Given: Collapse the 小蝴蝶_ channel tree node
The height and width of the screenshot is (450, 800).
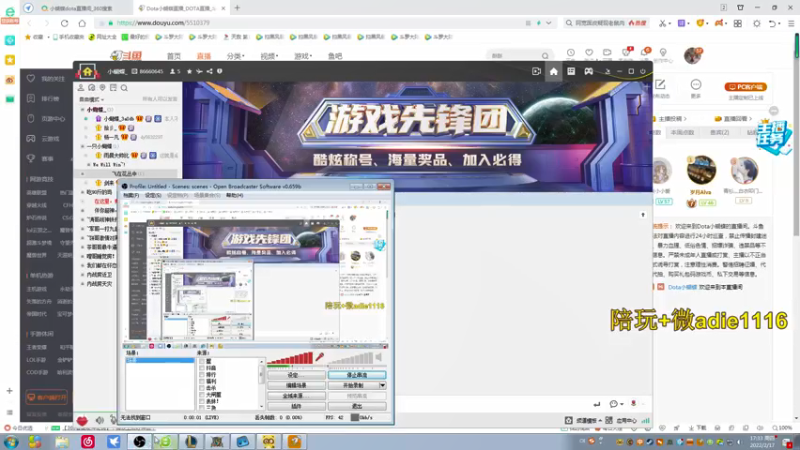Looking at the screenshot, I should pos(83,109).
